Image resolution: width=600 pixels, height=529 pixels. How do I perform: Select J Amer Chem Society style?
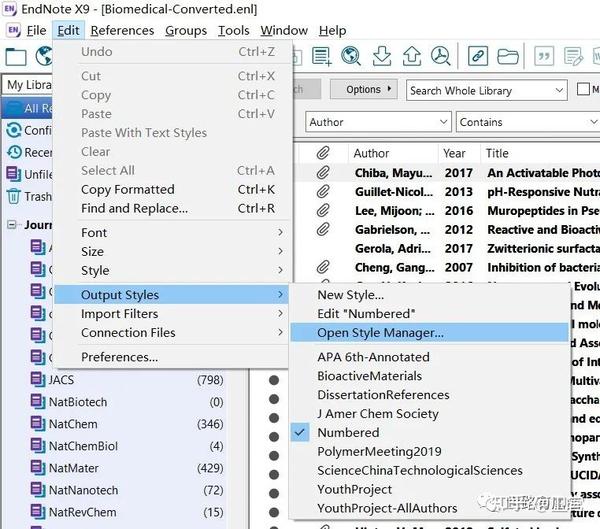pyautogui.click(x=429, y=414)
